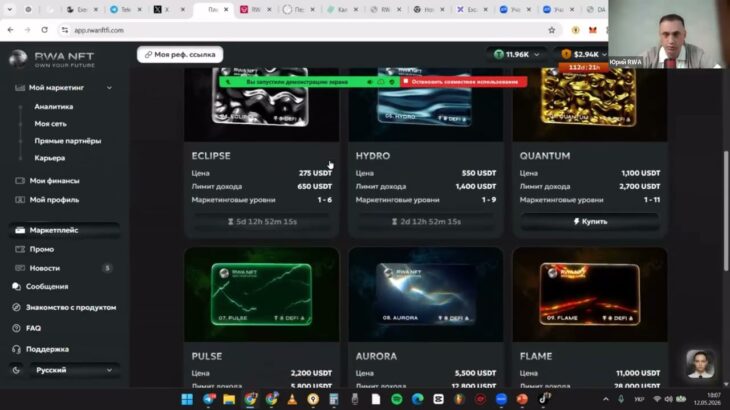Toggle dark mode moon icon

point(16,370)
